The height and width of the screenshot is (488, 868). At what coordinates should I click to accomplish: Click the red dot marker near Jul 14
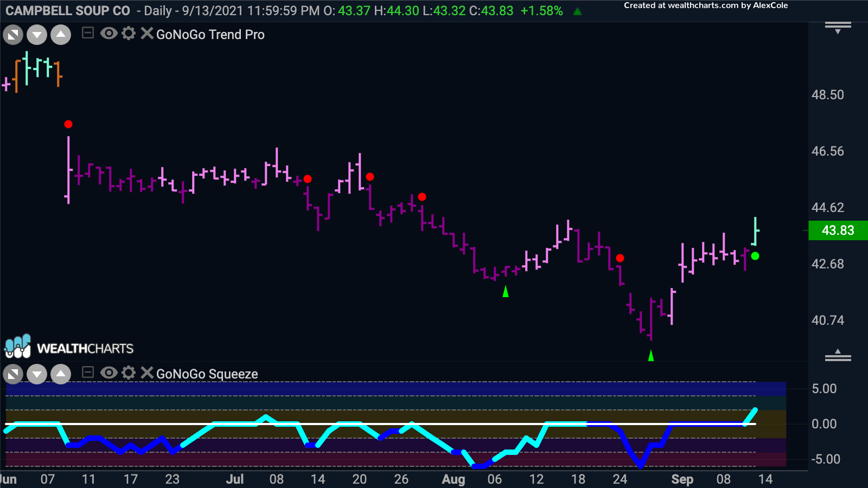[x=308, y=179]
